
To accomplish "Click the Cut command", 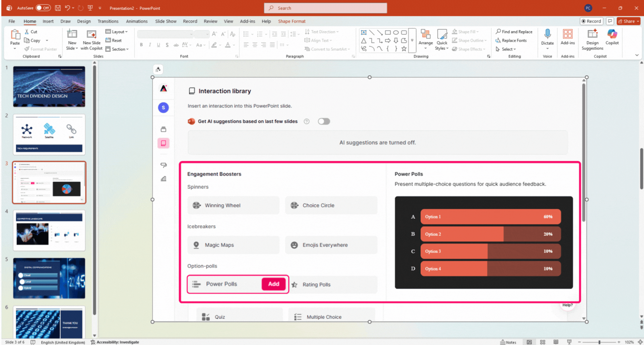I will (31, 32).
